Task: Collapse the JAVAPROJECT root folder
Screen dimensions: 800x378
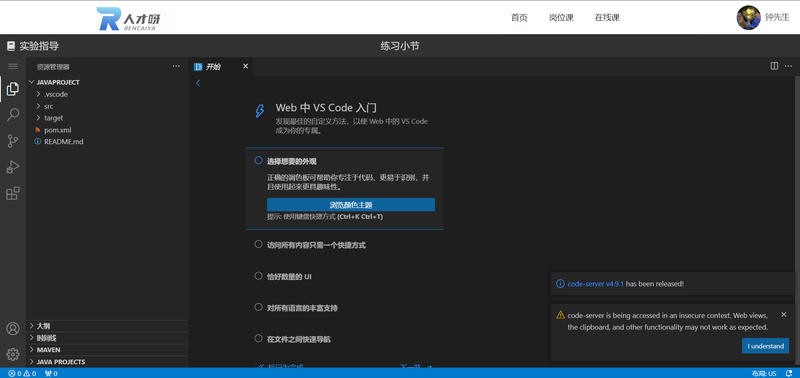Action: click(x=32, y=82)
